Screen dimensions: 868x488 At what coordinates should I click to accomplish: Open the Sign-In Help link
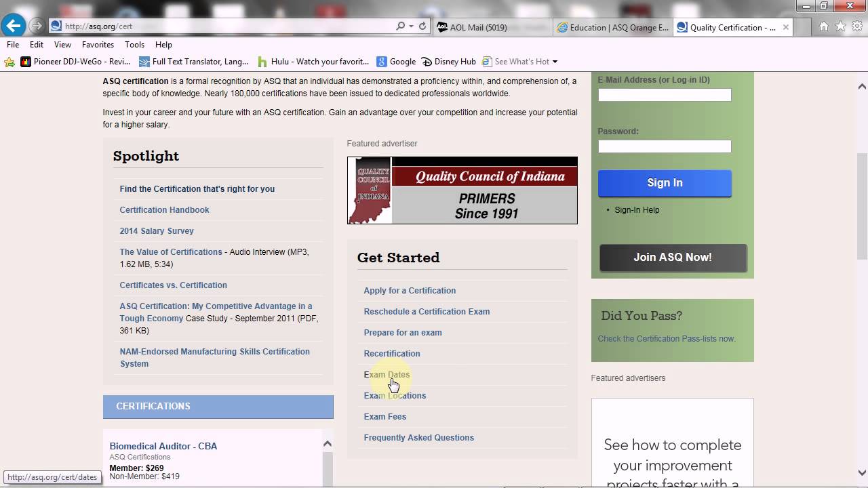pos(637,210)
